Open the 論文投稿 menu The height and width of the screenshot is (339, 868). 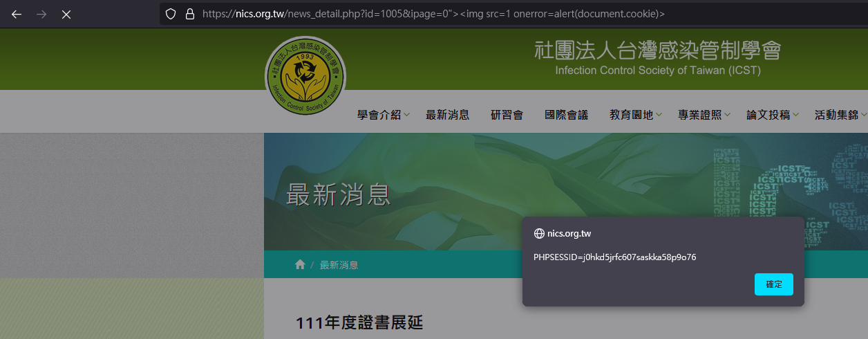pos(768,115)
